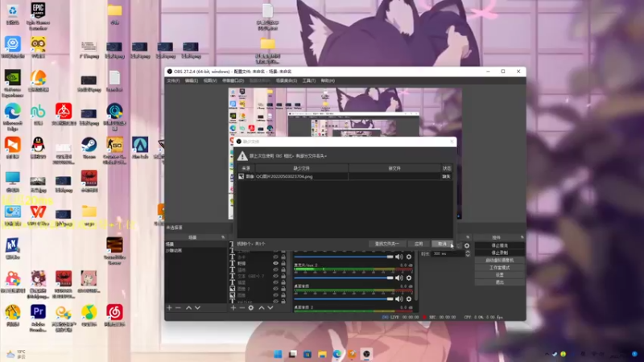Open 设置 button in Controls panel

coord(499,275)
